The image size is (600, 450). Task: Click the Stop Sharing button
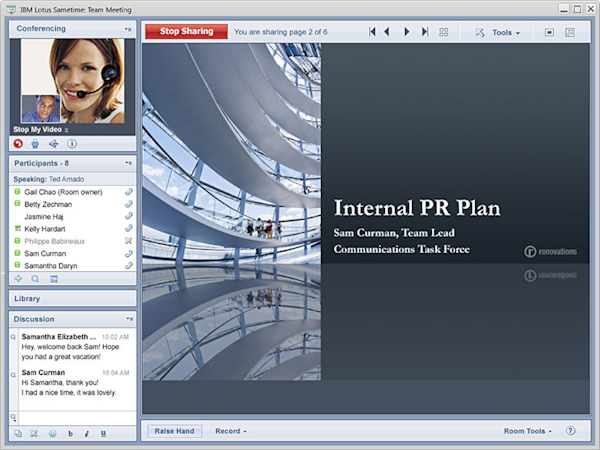(186, 31)
